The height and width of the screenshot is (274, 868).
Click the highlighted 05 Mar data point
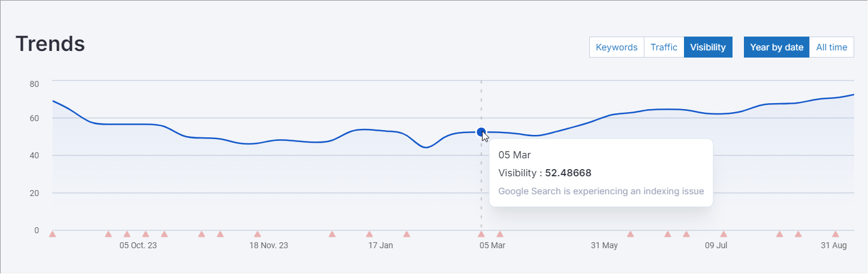tap(481, 133)
